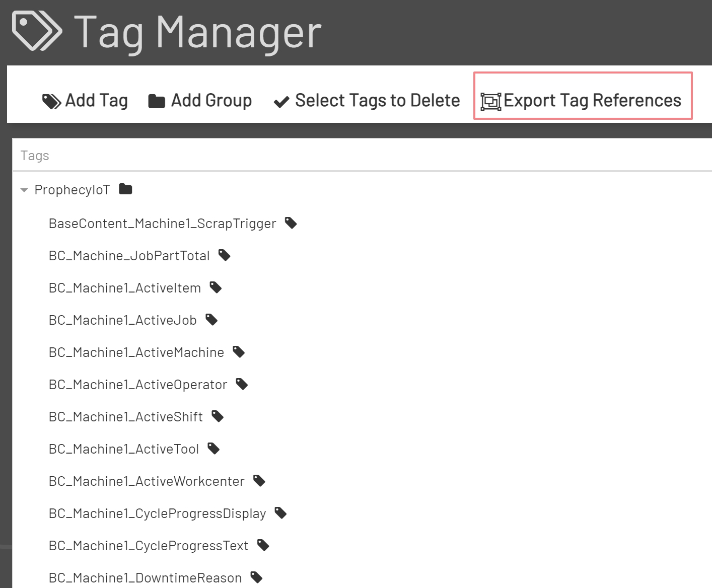Click the tag icon next to BC_Machine1_CycleProgressDisplay

pyautogui.click(x=280, y=513)
